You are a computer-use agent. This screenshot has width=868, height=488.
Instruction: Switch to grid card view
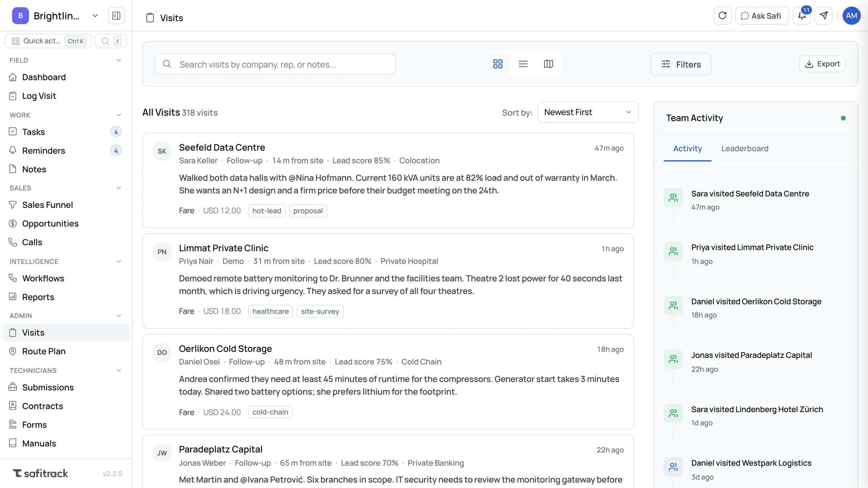point(498,64)
